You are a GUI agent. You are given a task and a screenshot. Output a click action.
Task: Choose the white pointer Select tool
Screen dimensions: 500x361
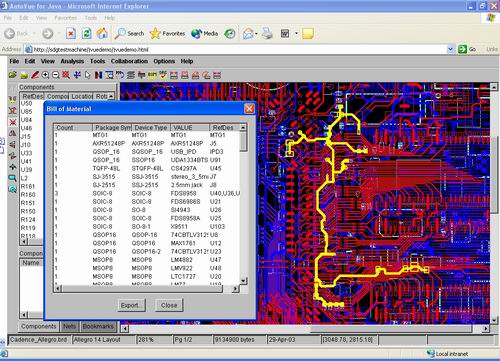pyautogui.click(x=88, y=75)
